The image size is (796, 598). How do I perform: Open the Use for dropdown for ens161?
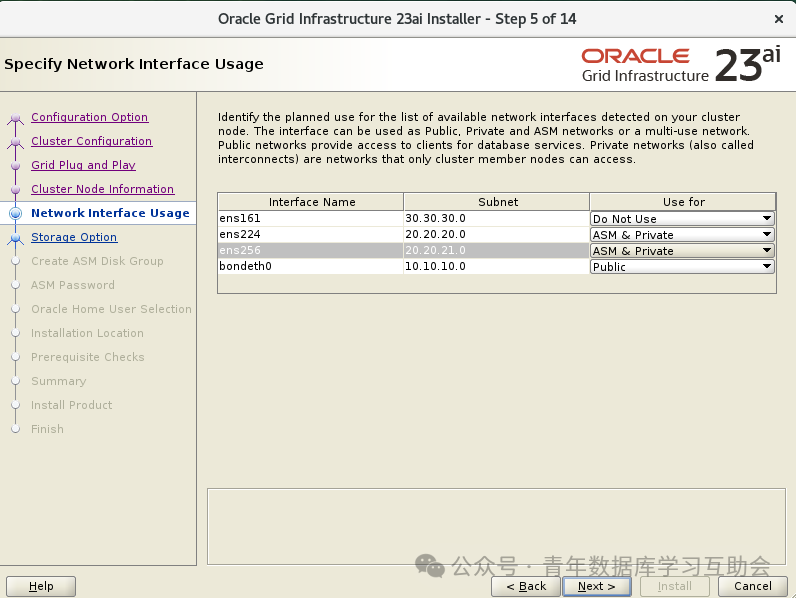[x=682, y=219]
